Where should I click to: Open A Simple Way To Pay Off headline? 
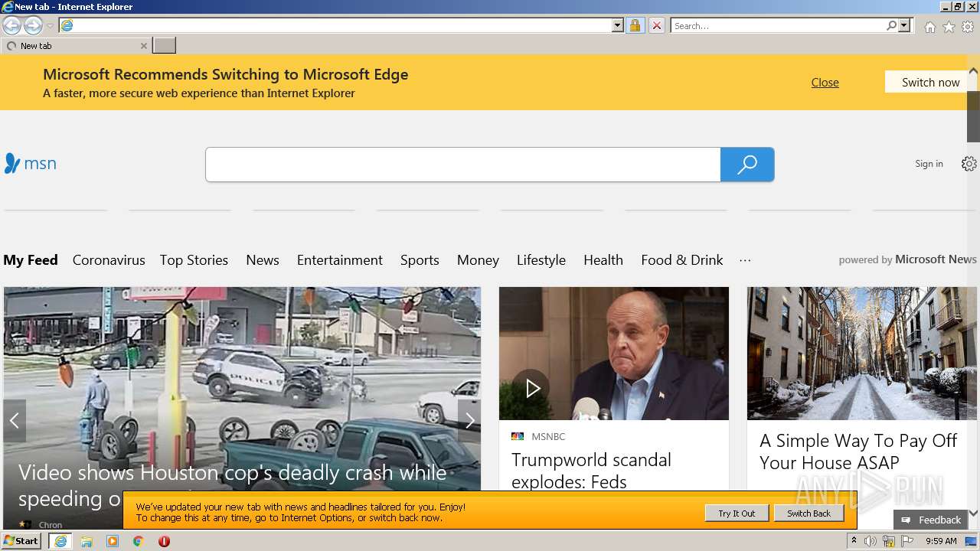pyautogui.click(x=858, y=452)
